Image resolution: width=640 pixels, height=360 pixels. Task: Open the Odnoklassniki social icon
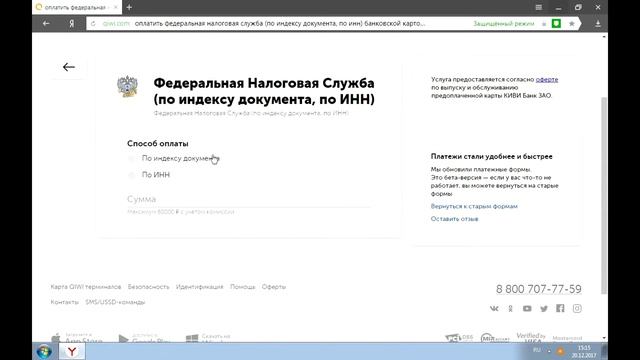pos(510,309)
